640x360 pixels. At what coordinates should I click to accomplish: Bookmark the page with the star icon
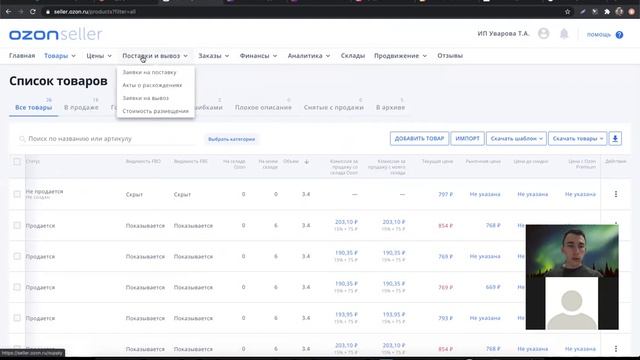pos(567,12)
